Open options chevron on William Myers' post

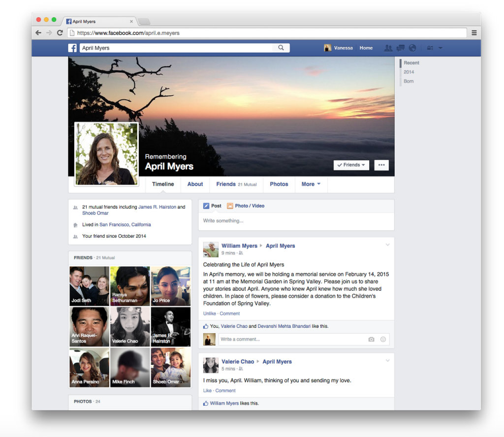click(x=387, y=245)
